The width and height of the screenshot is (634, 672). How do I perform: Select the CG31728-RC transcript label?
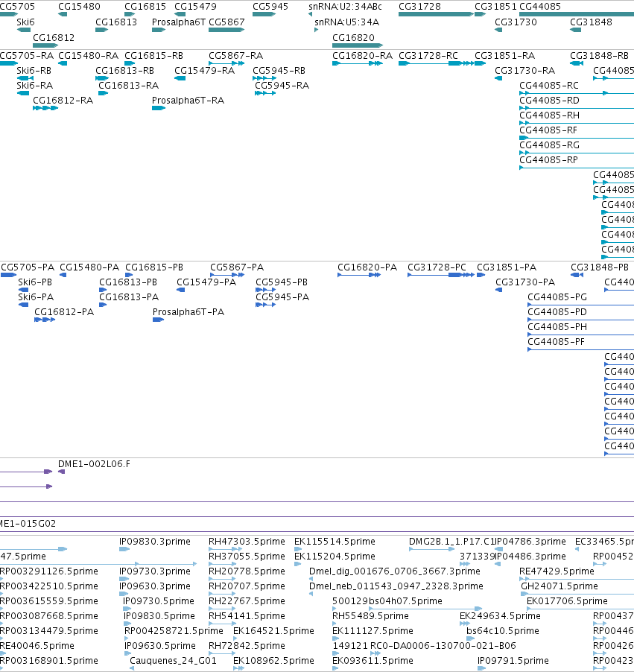click(428, 56)
